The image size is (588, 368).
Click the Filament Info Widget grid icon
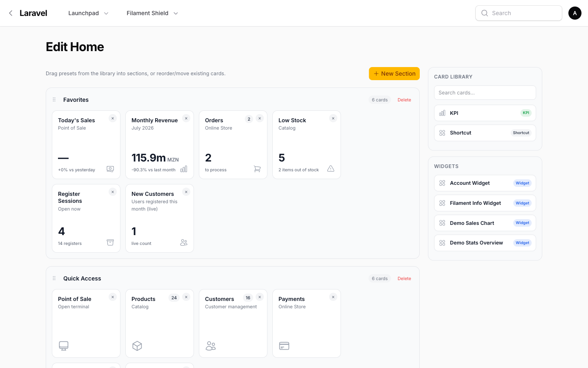click(x=442, y=203)
